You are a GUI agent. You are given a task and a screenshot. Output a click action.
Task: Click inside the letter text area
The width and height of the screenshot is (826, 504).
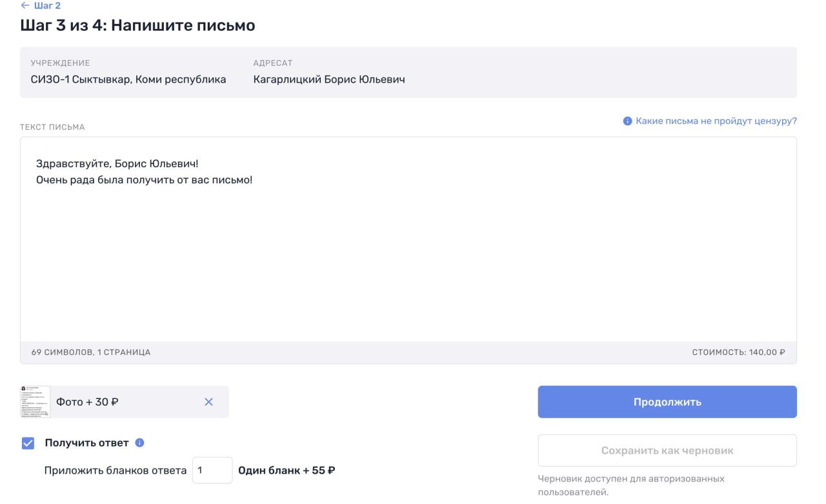(x=408, y=239)
